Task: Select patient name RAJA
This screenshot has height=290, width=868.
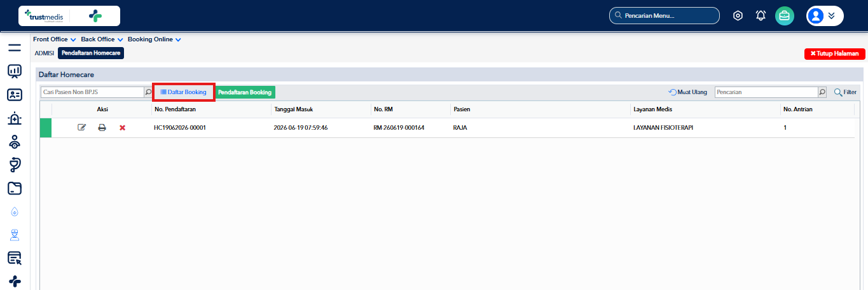Action: point(460,128)
